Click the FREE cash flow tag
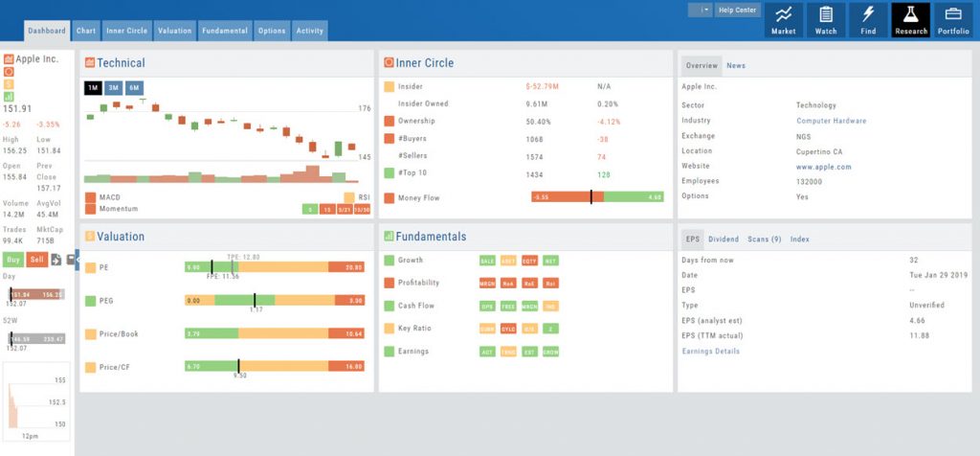Viewport: 980px width, 456px height. point(508,306)
